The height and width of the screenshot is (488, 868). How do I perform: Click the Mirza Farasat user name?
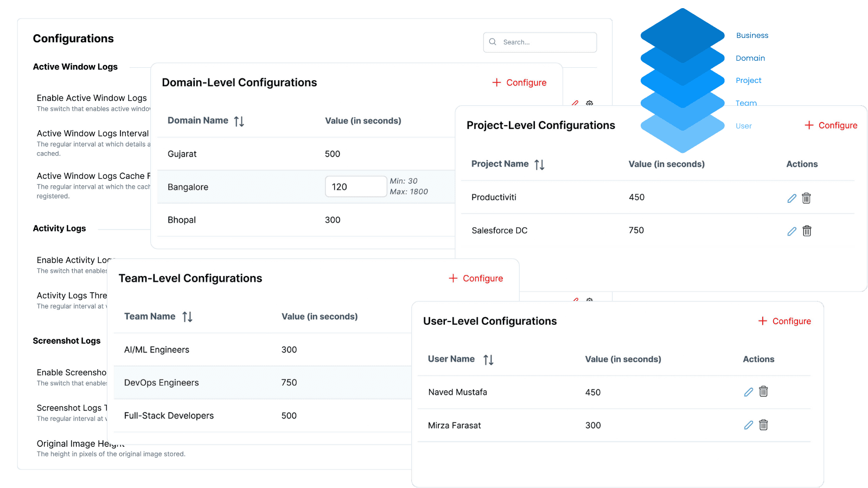(x=454, y=426)
